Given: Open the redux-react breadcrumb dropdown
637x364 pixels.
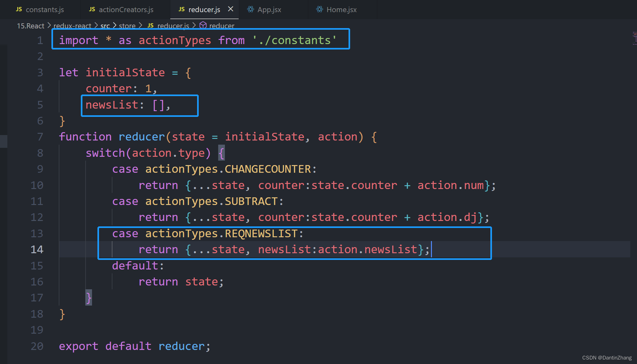Looking at the screenshot, I should click(73, 26).
